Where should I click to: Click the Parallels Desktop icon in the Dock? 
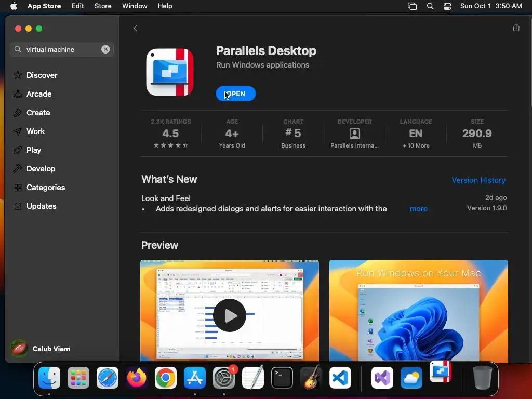[x=441, y=371]
